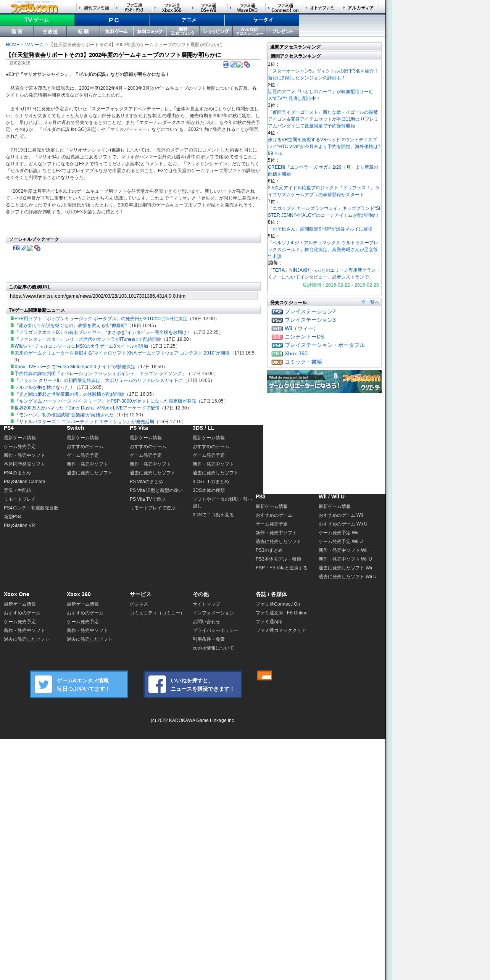Click the PS2 platform badge icon
The width and height of the screenshot is (490, 980).
[x=277, y=312]
